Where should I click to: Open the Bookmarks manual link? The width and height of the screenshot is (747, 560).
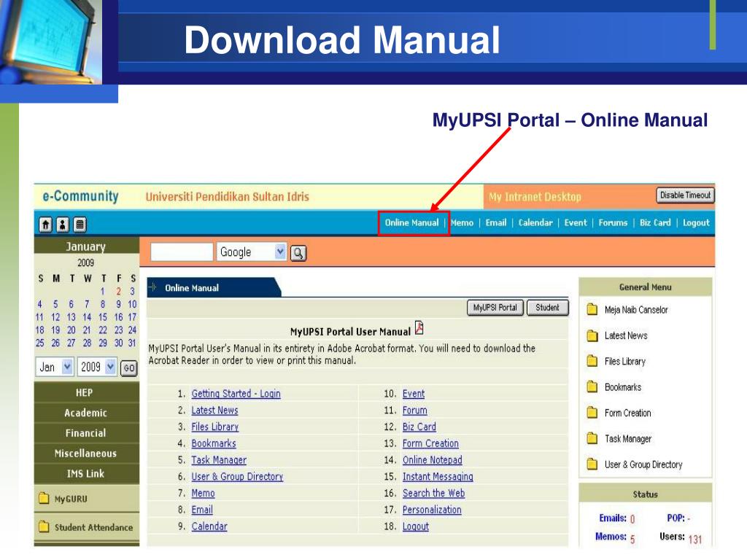pyautogui.click(x=214, y=444)
